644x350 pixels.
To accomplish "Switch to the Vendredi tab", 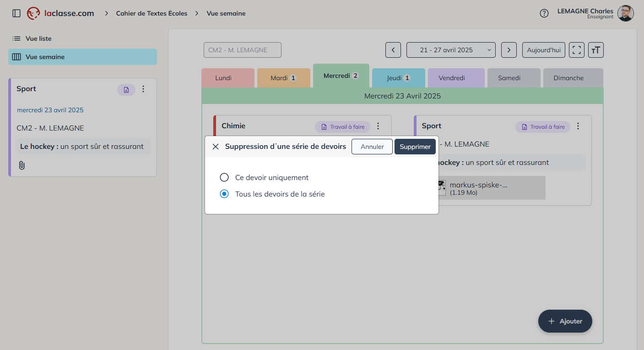I will [x=456, y=78].
